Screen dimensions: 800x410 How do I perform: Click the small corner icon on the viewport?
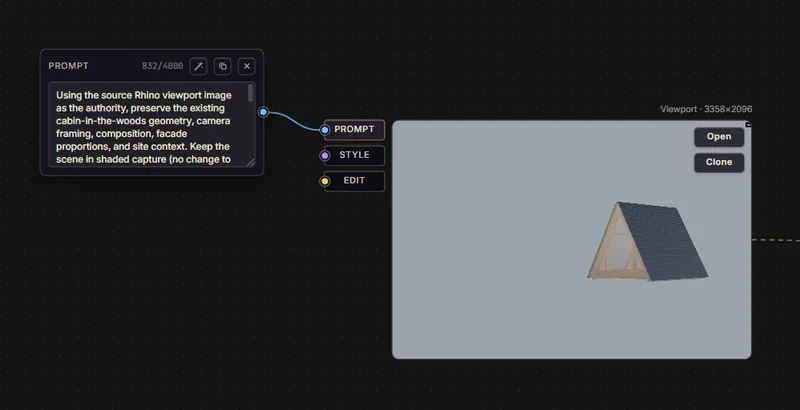pyautogui.click(x=748, y=124)
